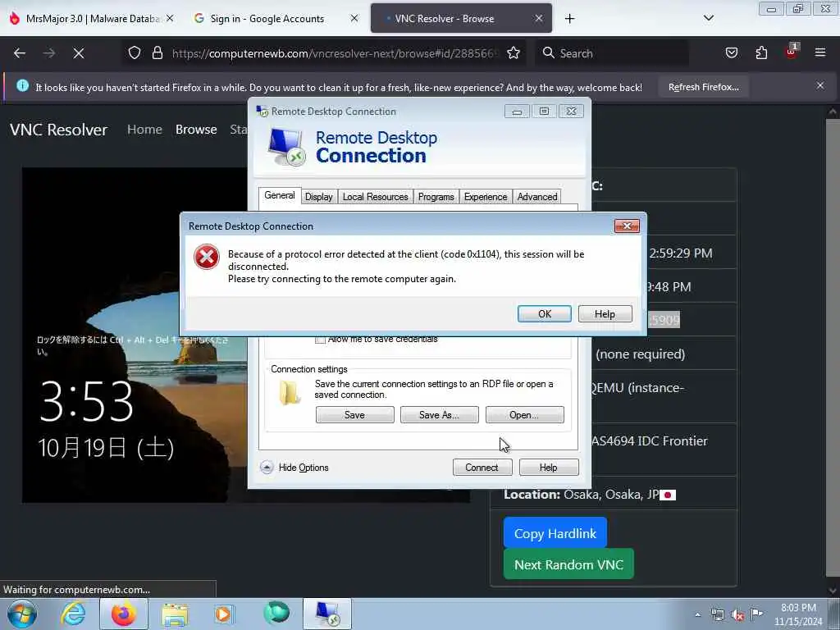Open a new Firefox tab with plus button
This screenshot has height=630, width=840.
tap(569, 19)
